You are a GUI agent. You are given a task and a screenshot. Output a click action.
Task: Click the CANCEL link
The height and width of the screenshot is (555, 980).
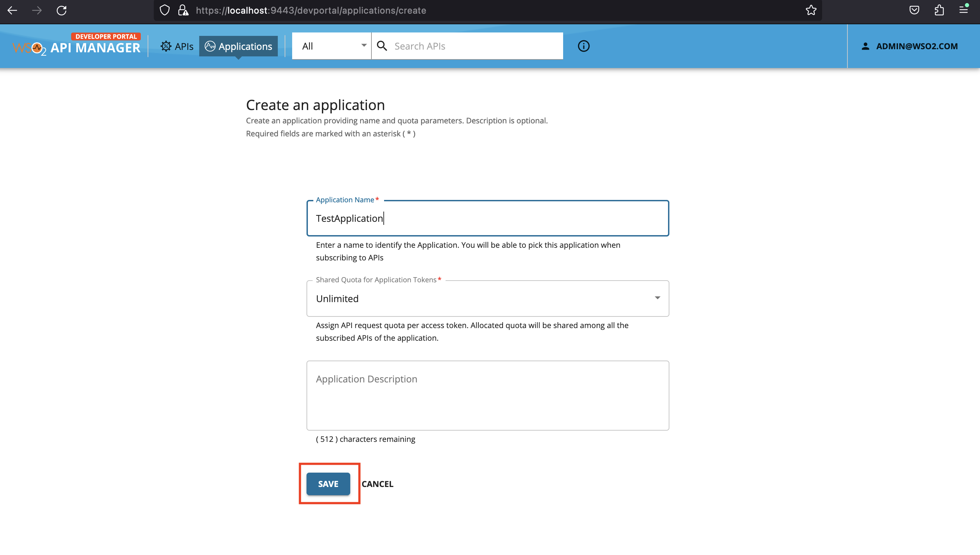click(x=378, y=484)
